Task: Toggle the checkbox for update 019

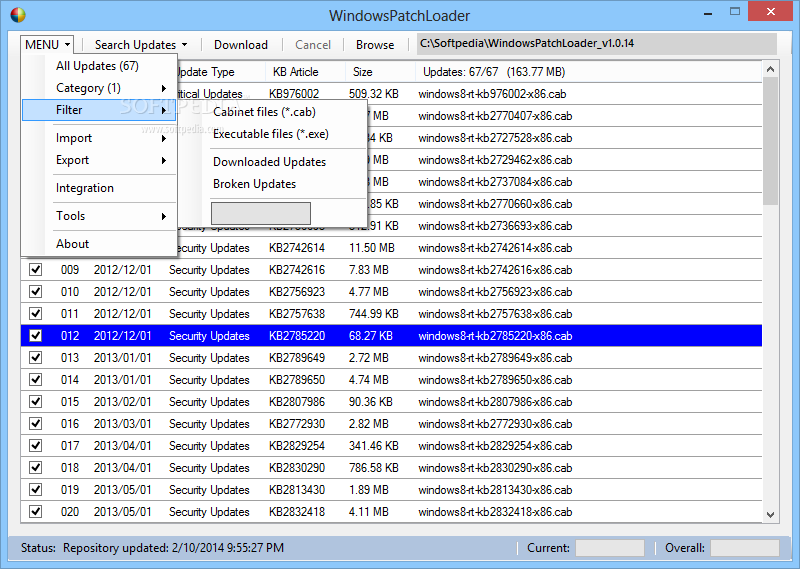Action: 35,489
